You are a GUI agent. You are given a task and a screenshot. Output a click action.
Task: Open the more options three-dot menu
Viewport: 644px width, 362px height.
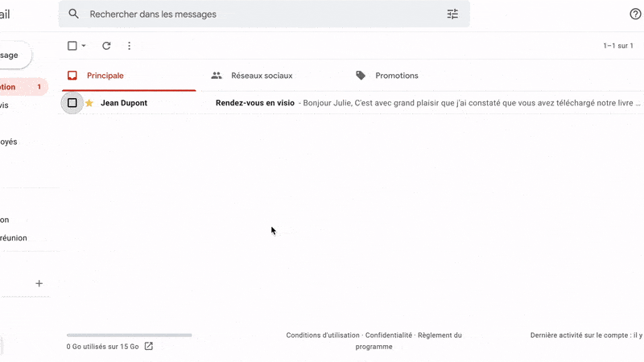click(129, 46)
